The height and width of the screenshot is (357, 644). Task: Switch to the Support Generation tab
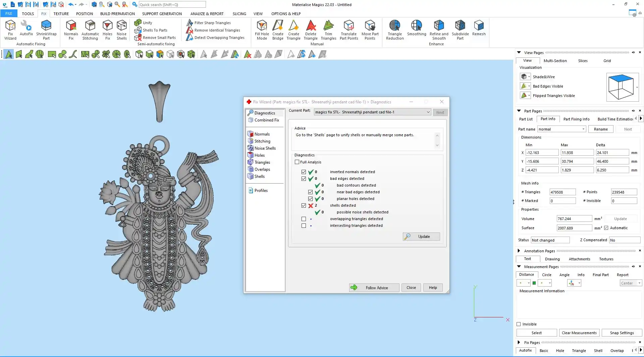pyautogui.click(x=162, y=14)
